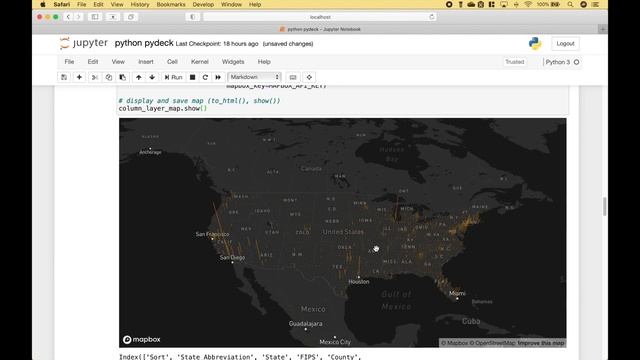Click the Houston label on the map
Image resolution: width=640 pixels, height=360 pixels.
359,282
